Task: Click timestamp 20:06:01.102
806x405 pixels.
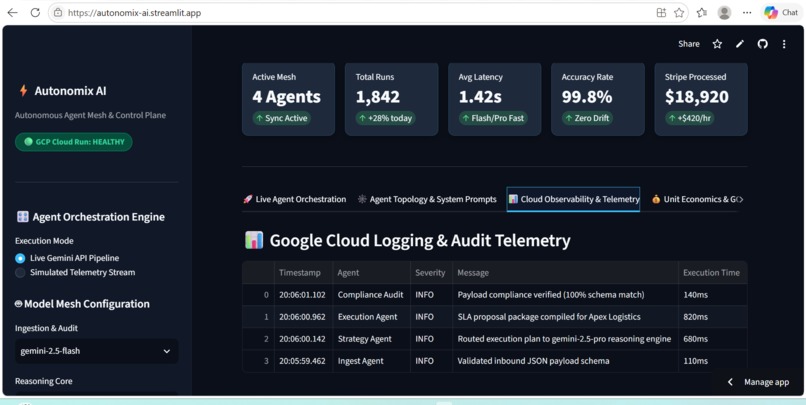Action: [303, 295]
